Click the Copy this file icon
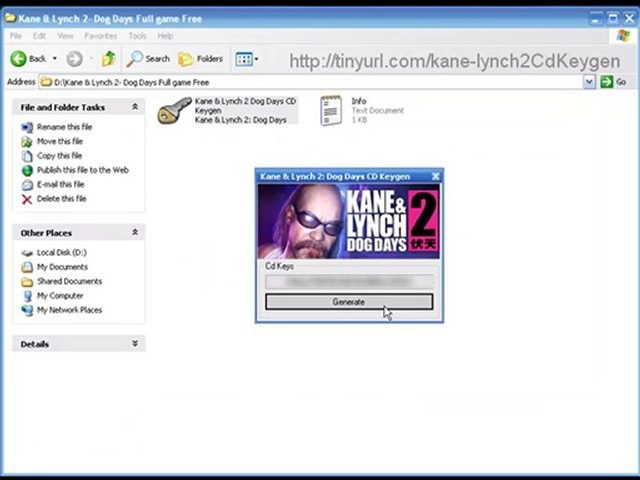The image size is (640, 480). pyautogui.click(x=27, y=156)
